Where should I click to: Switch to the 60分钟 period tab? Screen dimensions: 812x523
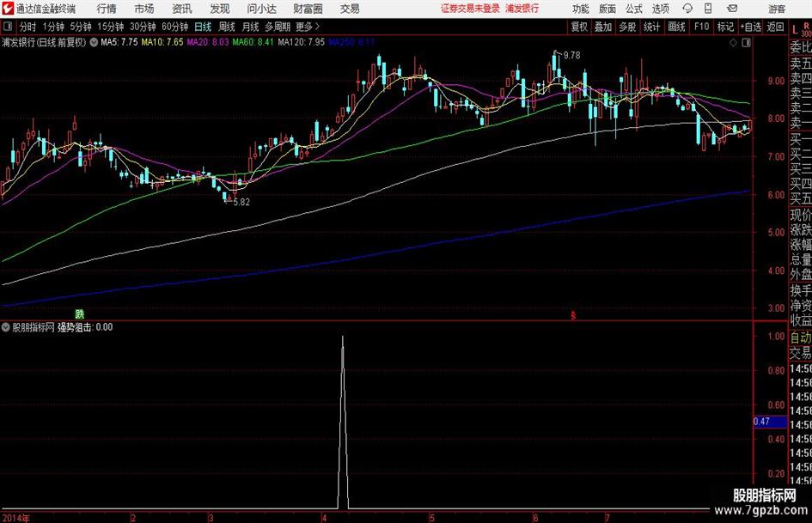click(x=174, y=27)
